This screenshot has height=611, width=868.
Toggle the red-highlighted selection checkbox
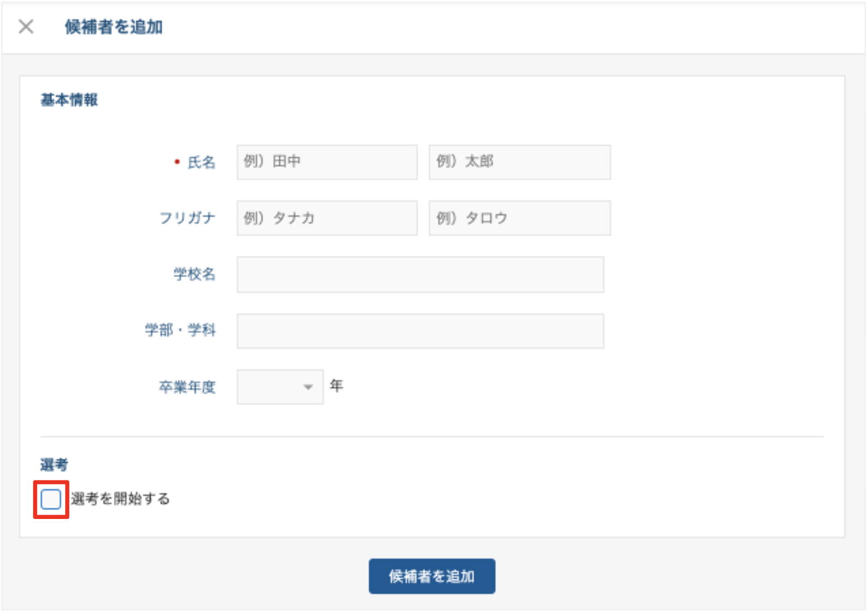(51, 498)
